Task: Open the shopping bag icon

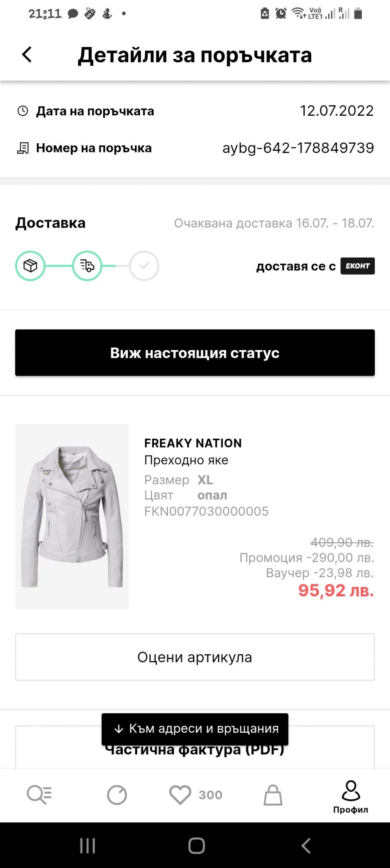Action: [273, 795]
